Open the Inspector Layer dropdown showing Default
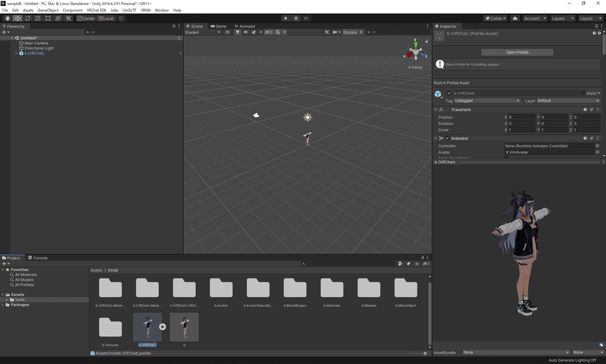This screenshot has height=364, width=606. [x=568, y=100]
